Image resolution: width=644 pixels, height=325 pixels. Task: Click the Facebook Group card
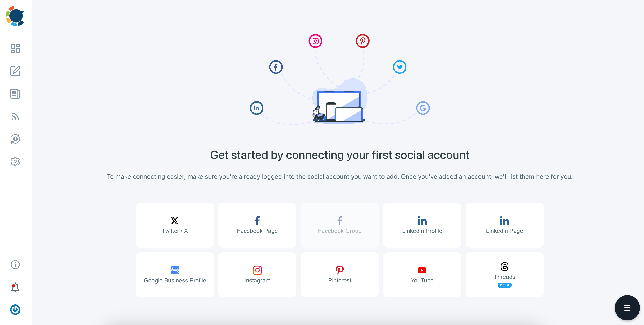(x=339, y=225)
